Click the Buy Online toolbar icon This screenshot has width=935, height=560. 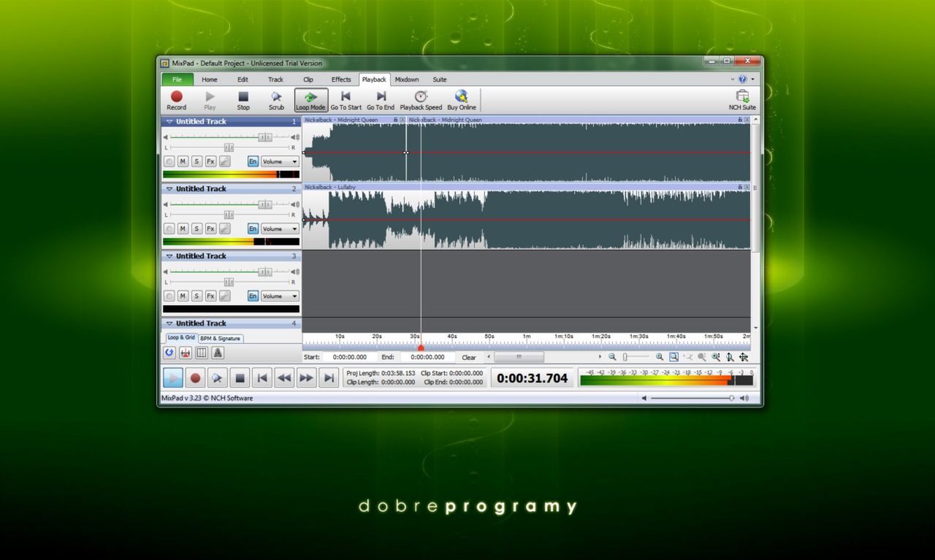point(462,100)
